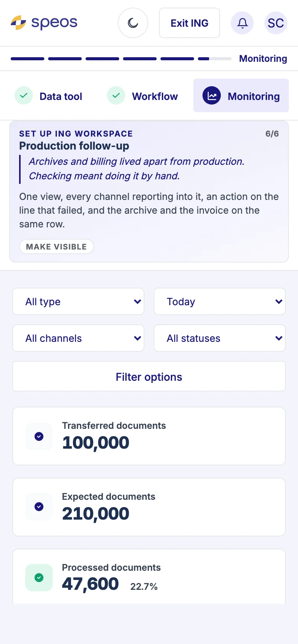298x644 pixels.
Task: Open the All statuses dropdown
Action: click(220, 338)
